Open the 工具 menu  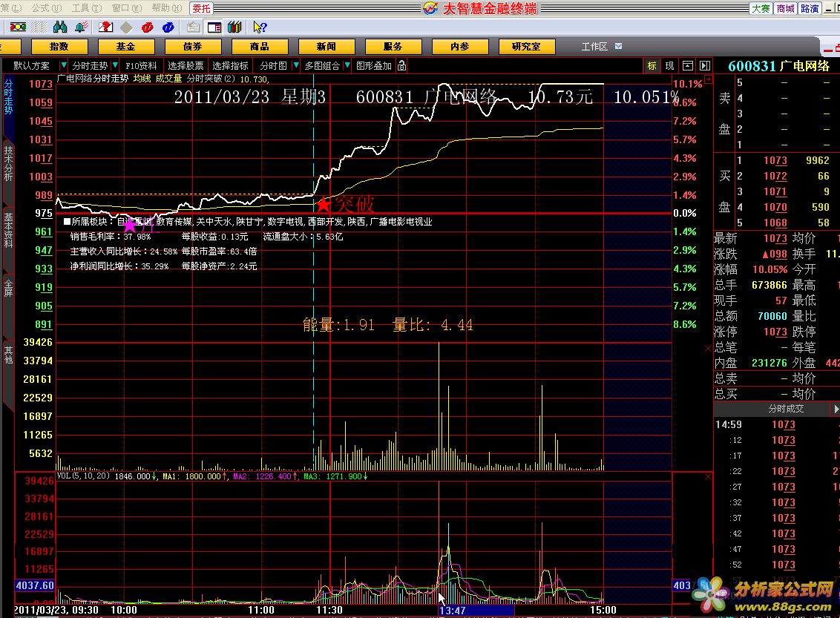pyautogui.click(x=87, y=8)
